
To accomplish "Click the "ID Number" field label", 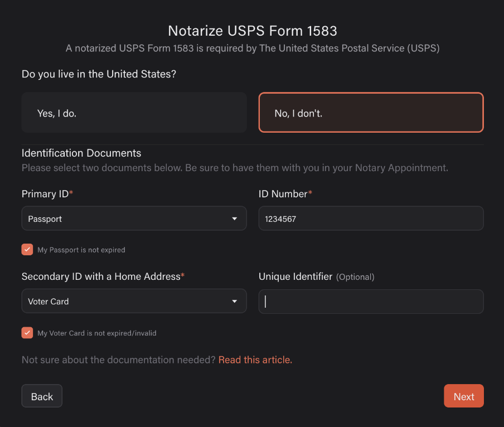I will tap(283, 194).
